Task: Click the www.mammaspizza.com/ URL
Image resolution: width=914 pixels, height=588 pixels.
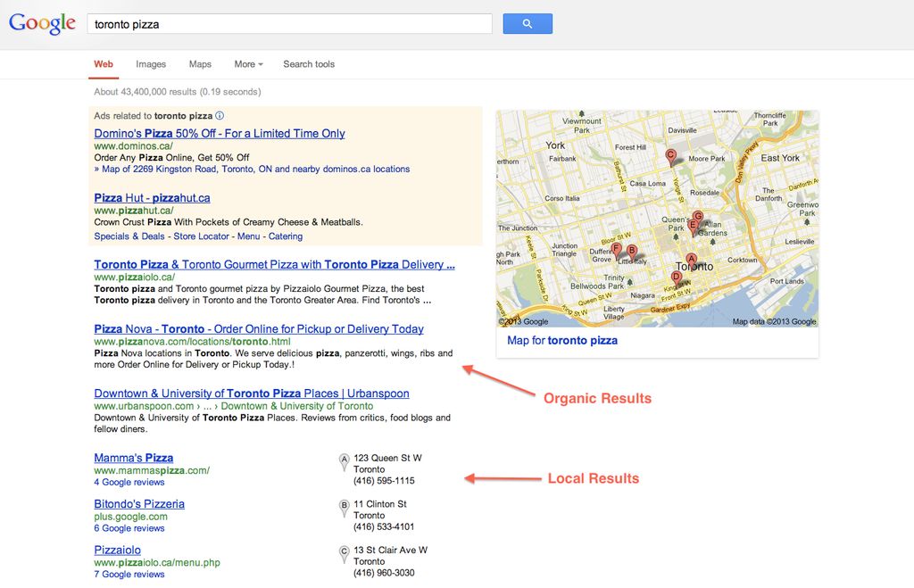Action: (x=152, y=470)
